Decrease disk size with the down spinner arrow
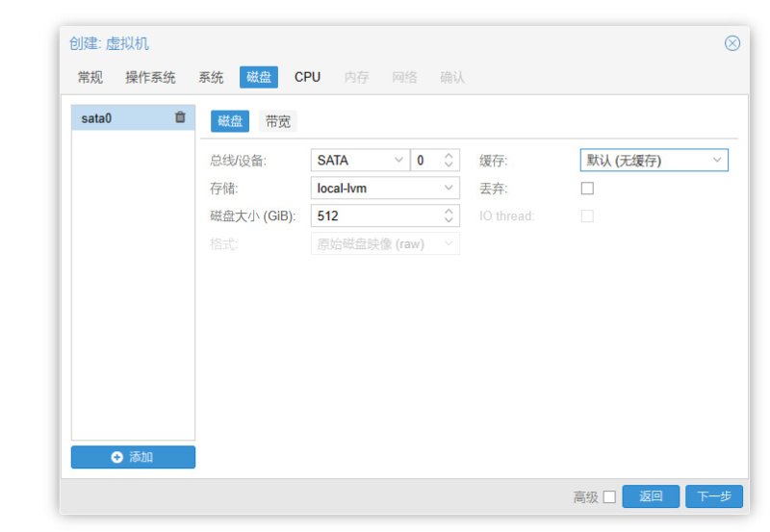This screenshot has height=532, width=770. [449, 220]
